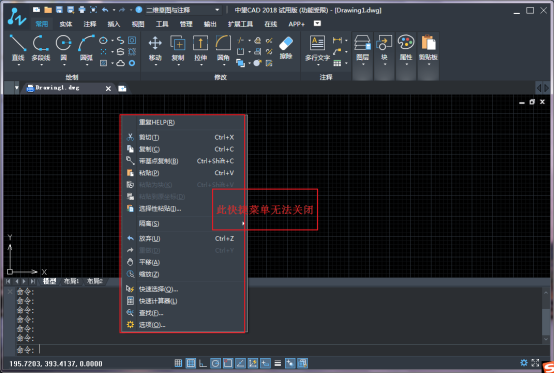Activate the Move (移动) tool
The width and height of the screenshot is (554, 374).
point(155,47)
